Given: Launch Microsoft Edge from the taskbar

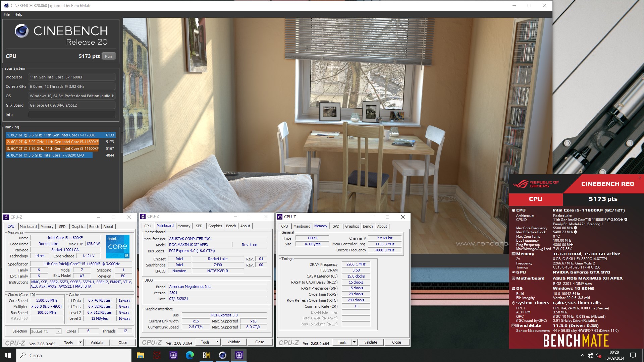Looking at the screenshot, I should coord(190,355).
